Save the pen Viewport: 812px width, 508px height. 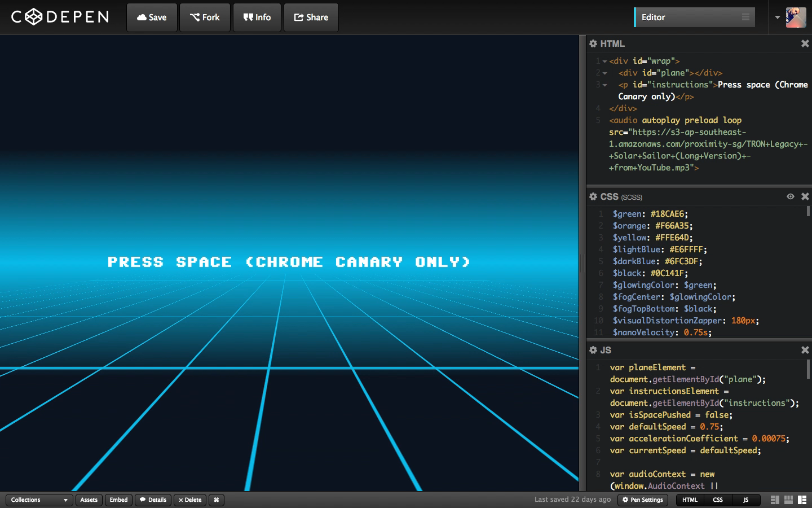(x=152, y=17)
